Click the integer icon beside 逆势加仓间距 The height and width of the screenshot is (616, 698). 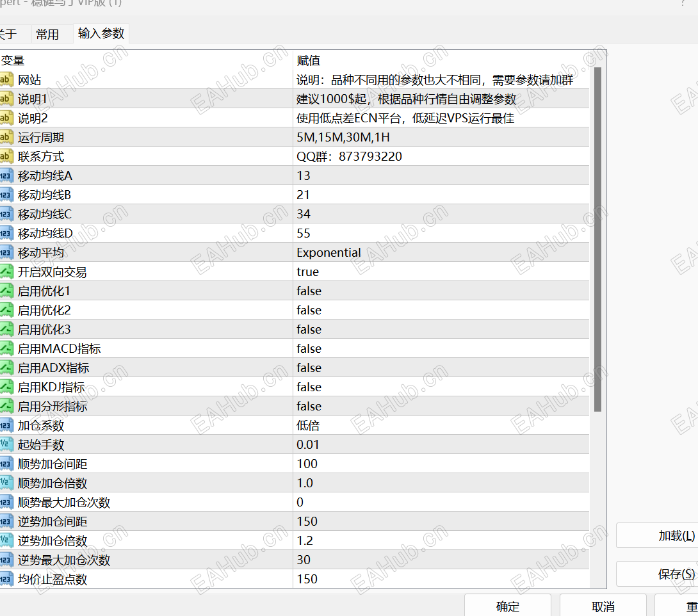[x=6, y=521]
